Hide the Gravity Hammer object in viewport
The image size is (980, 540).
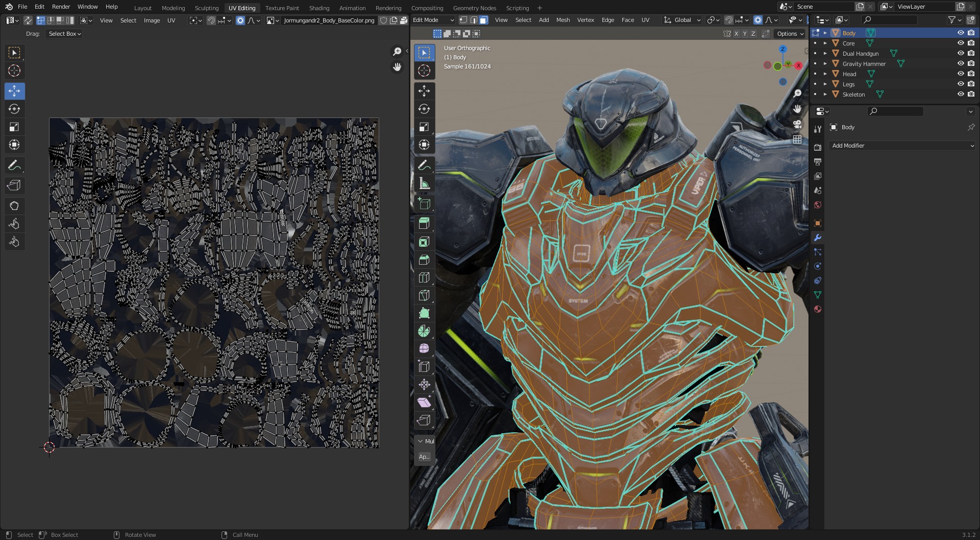tap(961, 63)
